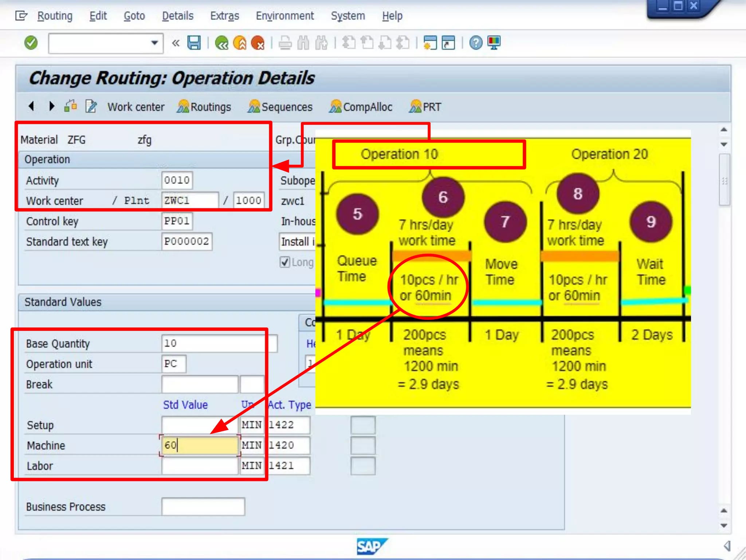Image resolution: width=746 pixels, height=560 pixels.
Task: Open the command field dropdown arrow
Action: click(154, 43)
